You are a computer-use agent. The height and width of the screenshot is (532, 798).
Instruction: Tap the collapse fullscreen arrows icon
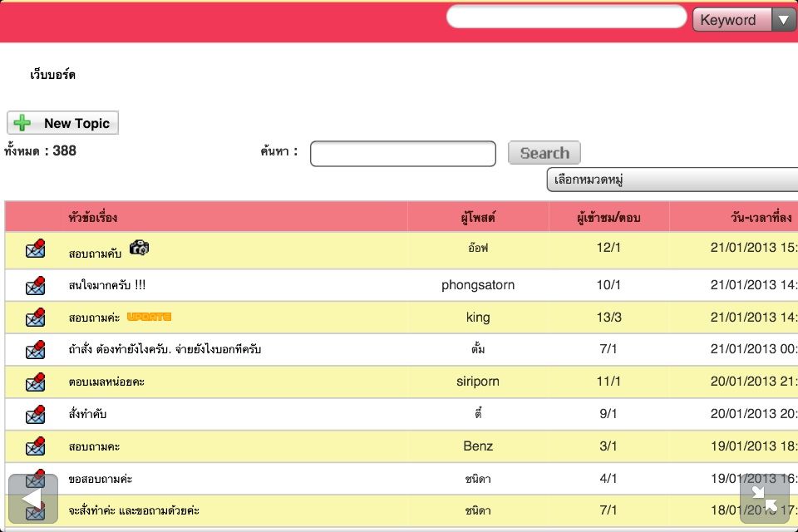coord(764,498)
